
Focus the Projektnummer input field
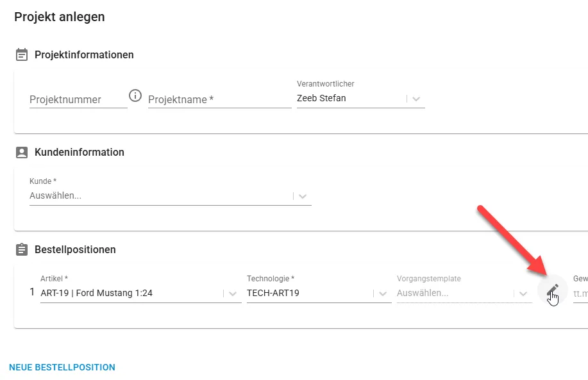pyautogui.click(x=78, y=100)
